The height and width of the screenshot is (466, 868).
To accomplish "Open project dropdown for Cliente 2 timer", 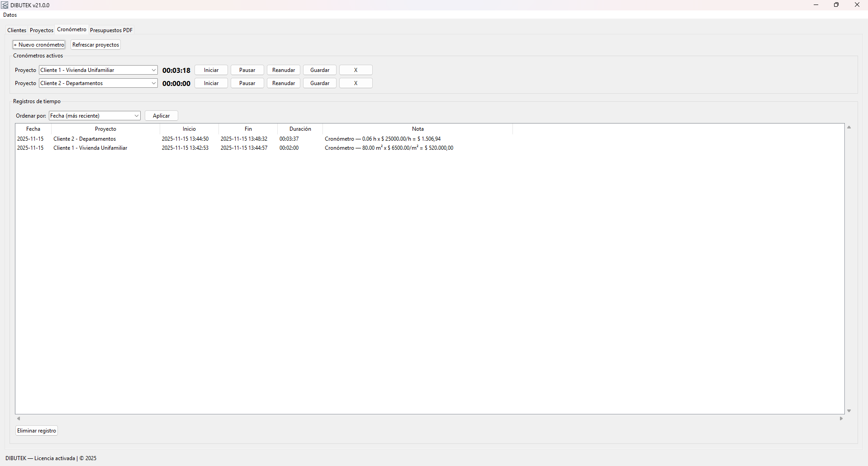I will (153, 83).
